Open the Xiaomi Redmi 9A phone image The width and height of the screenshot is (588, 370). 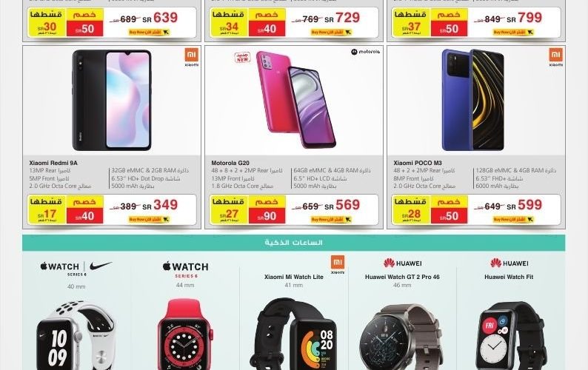pyautogui.click(x=112, y=101)
